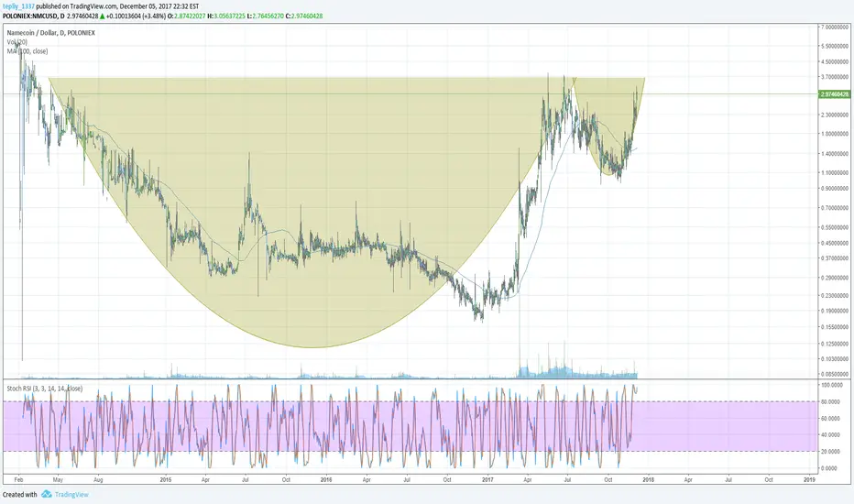Image resolution: width=854 pixels, height=504 pixels.
Task: Click the 2016 label on the time axis
Action: (326, 480)
